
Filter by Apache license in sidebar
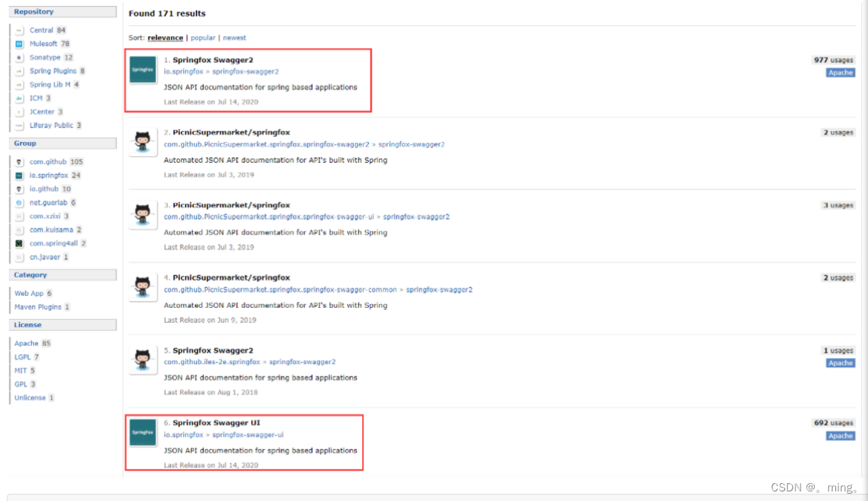click(x=26, y=343)
